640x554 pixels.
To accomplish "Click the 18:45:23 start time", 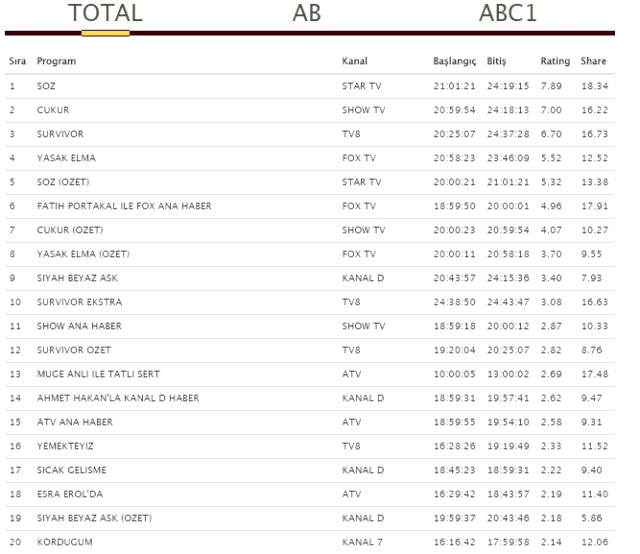I will tap(455, 470).
